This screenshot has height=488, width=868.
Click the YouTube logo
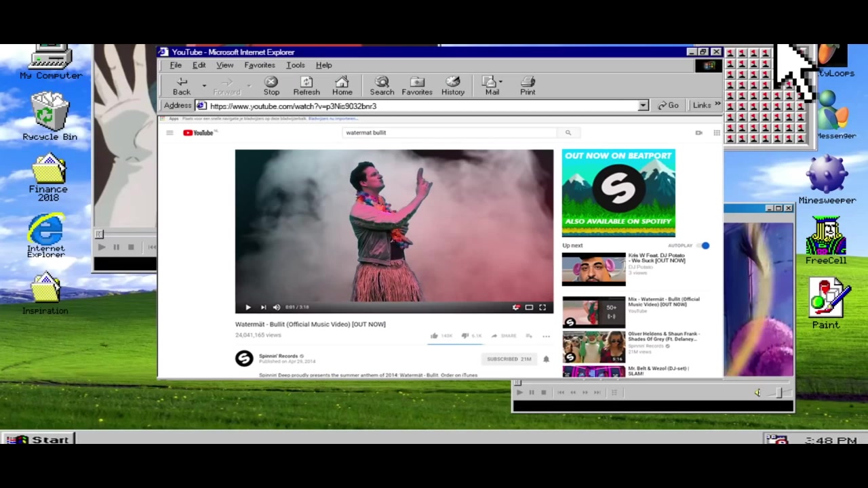[x=199, y=133]
